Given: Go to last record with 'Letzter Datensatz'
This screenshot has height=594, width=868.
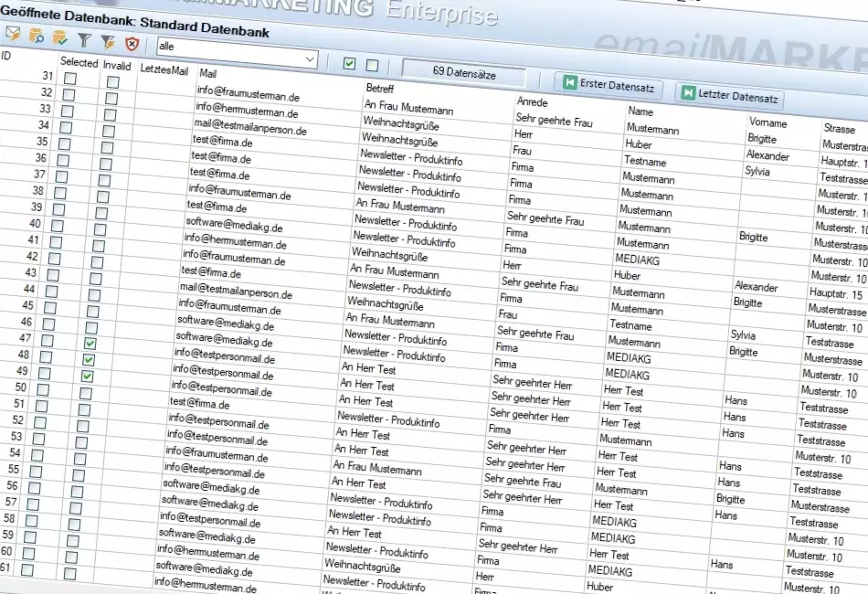Looking at the screenshot, I should tap(730, 96).
